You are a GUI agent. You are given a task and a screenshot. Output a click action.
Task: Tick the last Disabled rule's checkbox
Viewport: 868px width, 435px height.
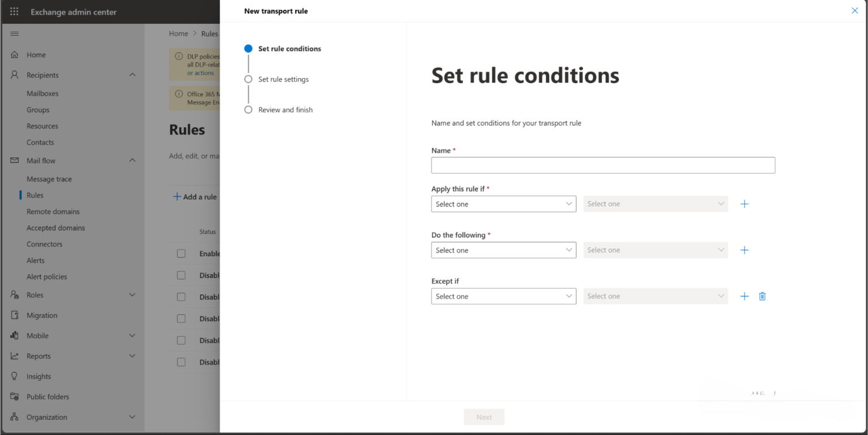point(181,362)
